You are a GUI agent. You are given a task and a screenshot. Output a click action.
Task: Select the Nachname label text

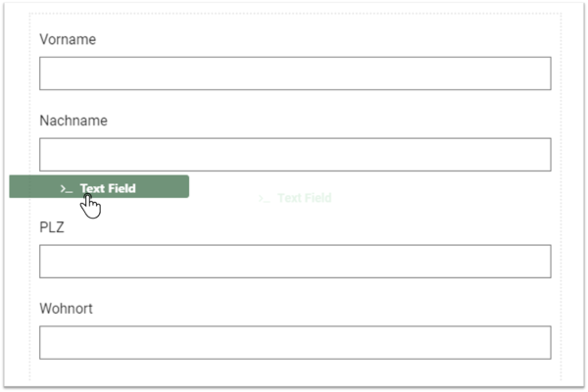click(x=73, y=121)
